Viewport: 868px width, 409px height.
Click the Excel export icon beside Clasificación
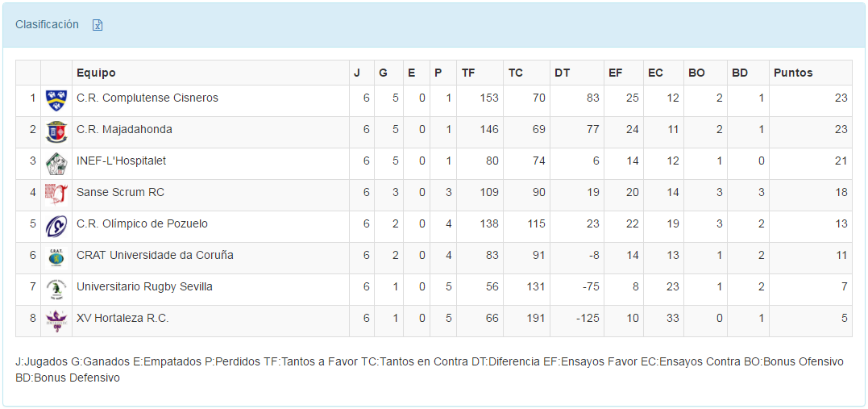98,25
